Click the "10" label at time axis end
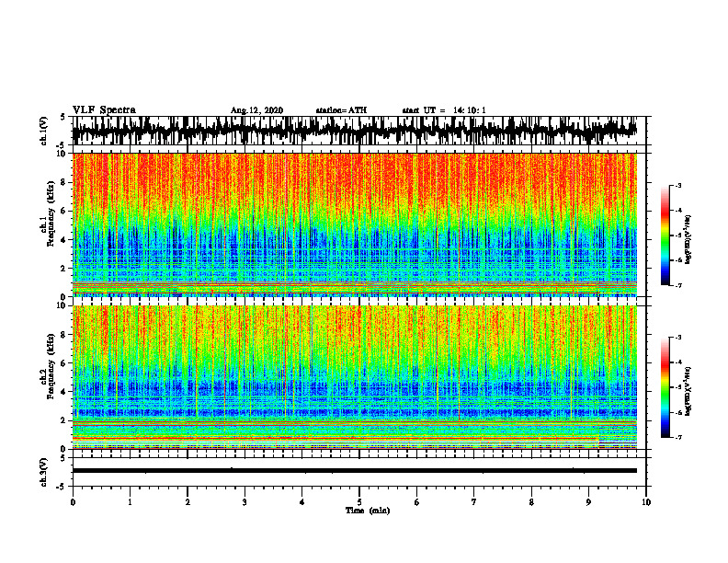Screen dimensions: 728x563 pyautogui.click(x=646, y=502)
